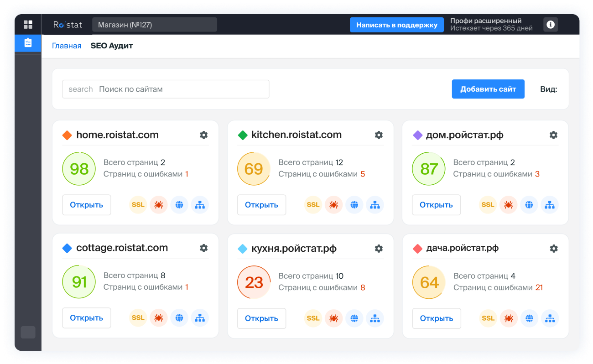This screenshot has width=593, height=364.
Task: Click Профи расширенный plan text
Action: pos(486,21)
